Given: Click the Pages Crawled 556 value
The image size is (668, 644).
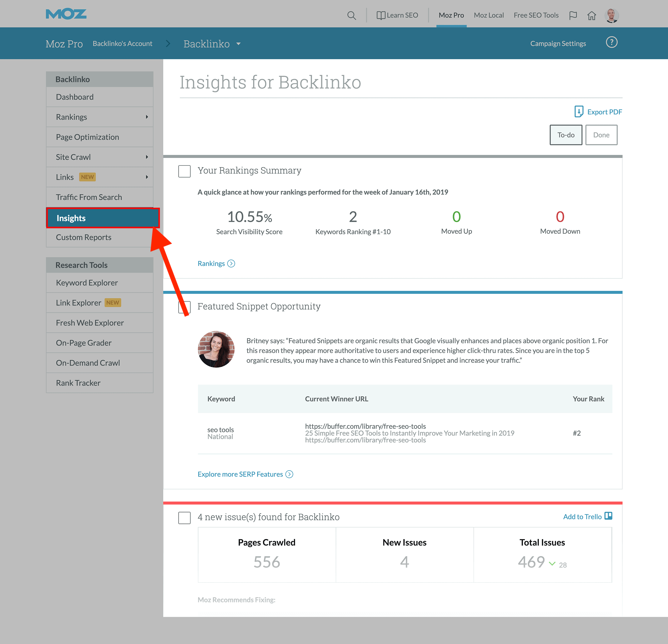Looking at the screenshot, I should tap(266, 562).
